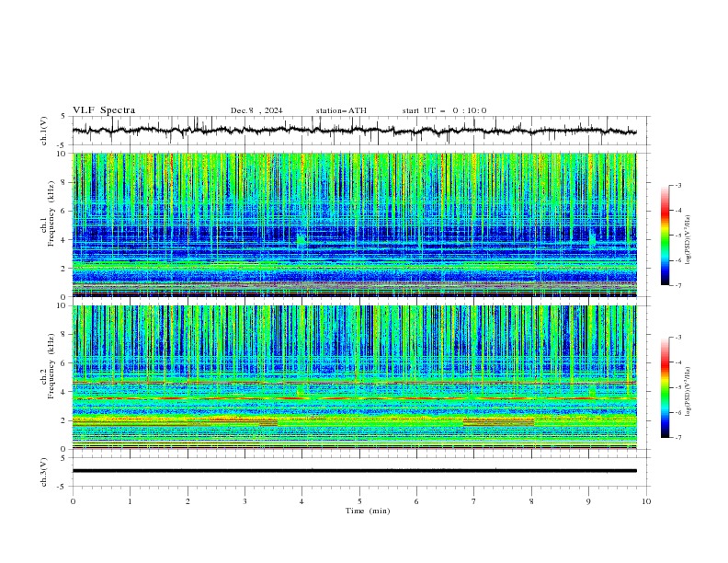This screenshot has width=728, height=563.
Task: Click the ch.1 voltage waveform trace
Action: [354, 131]
